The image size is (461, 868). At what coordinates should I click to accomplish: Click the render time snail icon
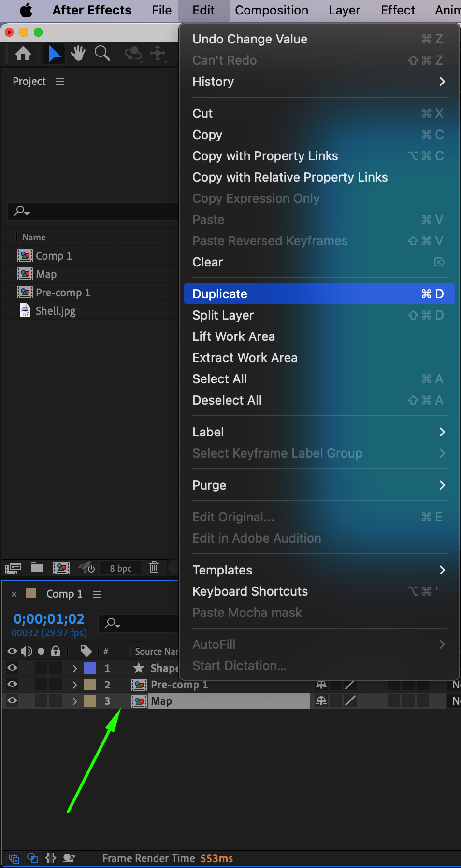(70, 858)
